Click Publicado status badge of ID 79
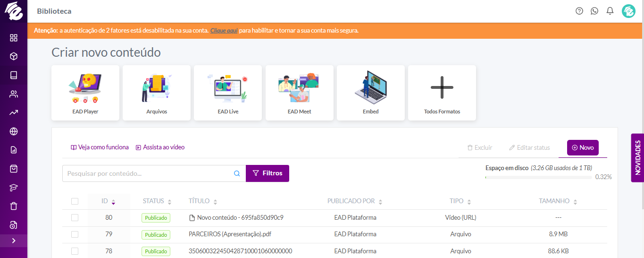 [x=156, y=234]
